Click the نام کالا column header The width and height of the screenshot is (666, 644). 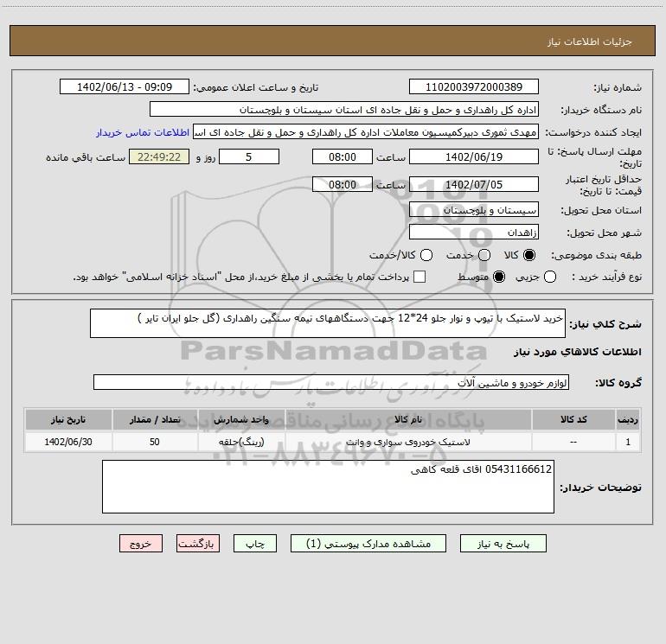point(408,419)
